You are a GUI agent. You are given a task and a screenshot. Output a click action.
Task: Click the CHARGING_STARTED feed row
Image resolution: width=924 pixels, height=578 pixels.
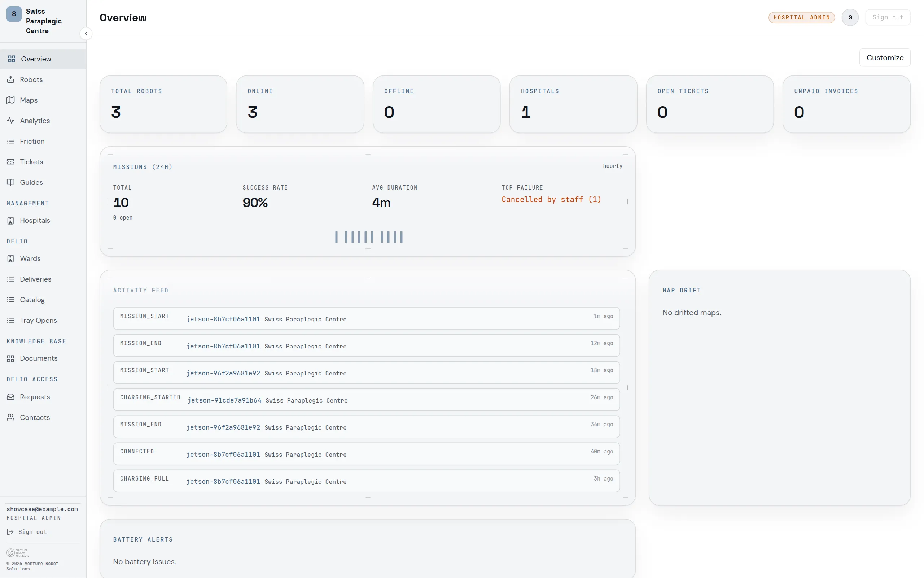366,400
